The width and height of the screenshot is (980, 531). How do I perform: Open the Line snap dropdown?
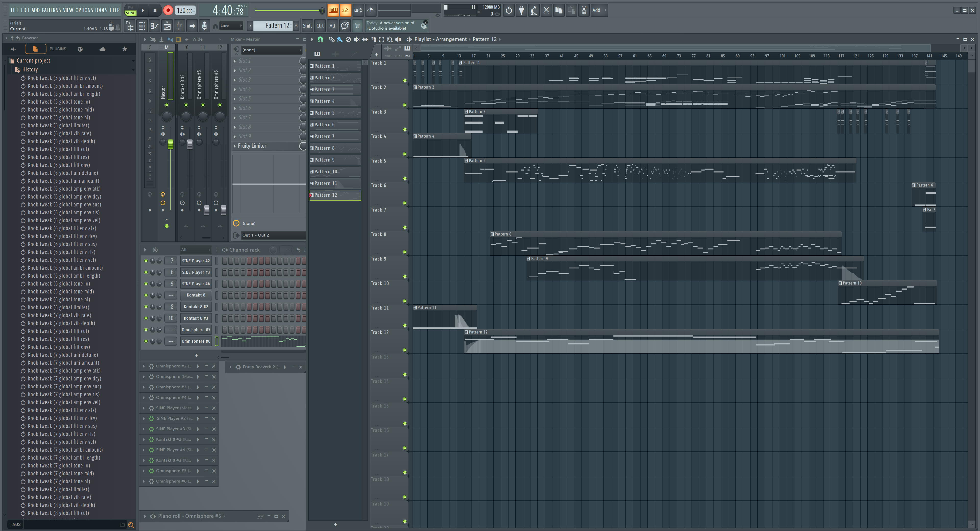tap(231, 26)
